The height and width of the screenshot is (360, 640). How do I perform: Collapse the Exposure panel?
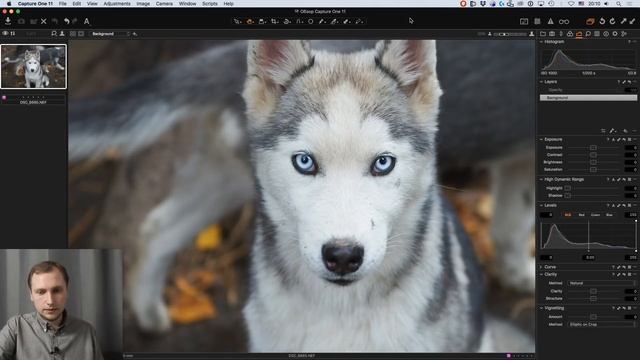(542, 139)
